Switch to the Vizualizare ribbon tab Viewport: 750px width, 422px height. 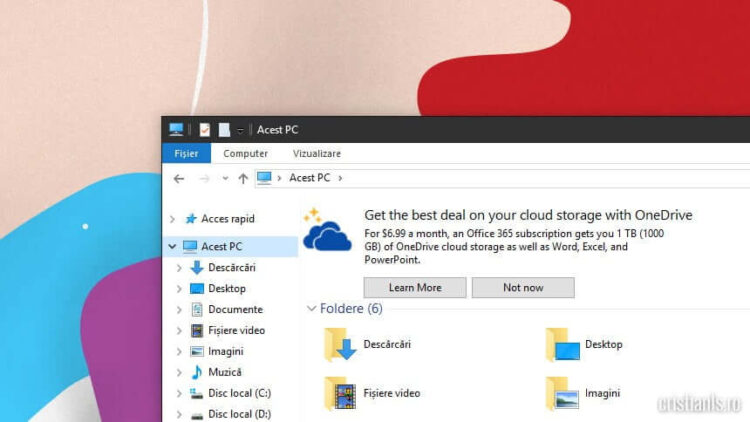[x=316, y=153]
